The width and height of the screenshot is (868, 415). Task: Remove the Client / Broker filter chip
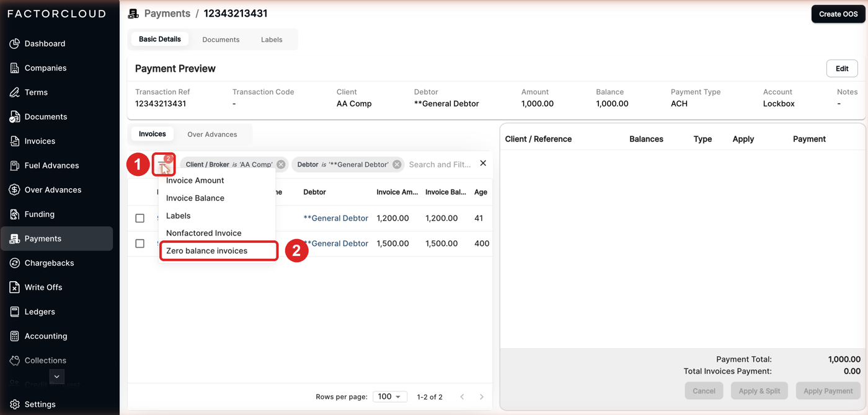tap(281, 164)
